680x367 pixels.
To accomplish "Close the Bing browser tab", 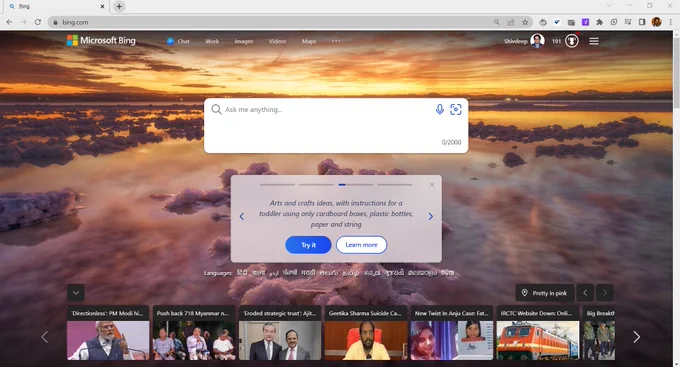I will pyautogui.click(x=102, y=7).
